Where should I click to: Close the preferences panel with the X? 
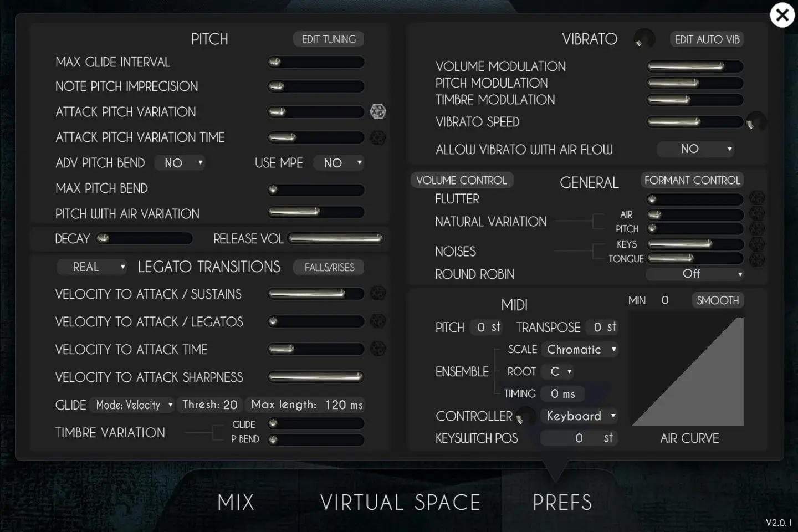(x=782, y=15)
